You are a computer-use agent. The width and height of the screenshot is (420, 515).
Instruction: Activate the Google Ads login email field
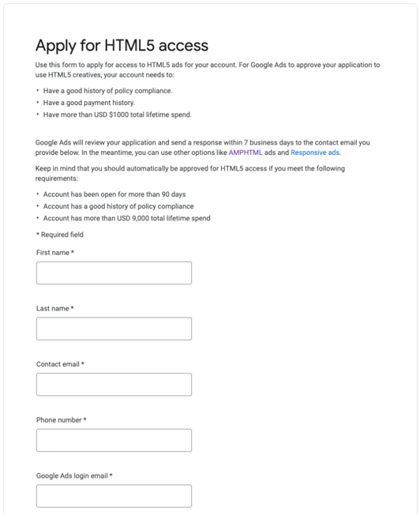click(114, 496)
